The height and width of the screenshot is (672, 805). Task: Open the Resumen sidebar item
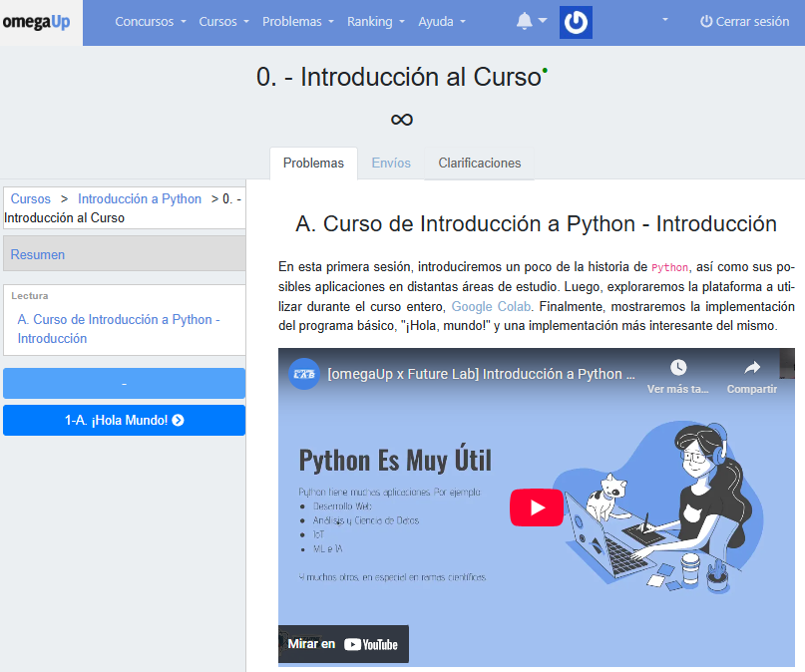pyautogui.click(x=125, y=254)
